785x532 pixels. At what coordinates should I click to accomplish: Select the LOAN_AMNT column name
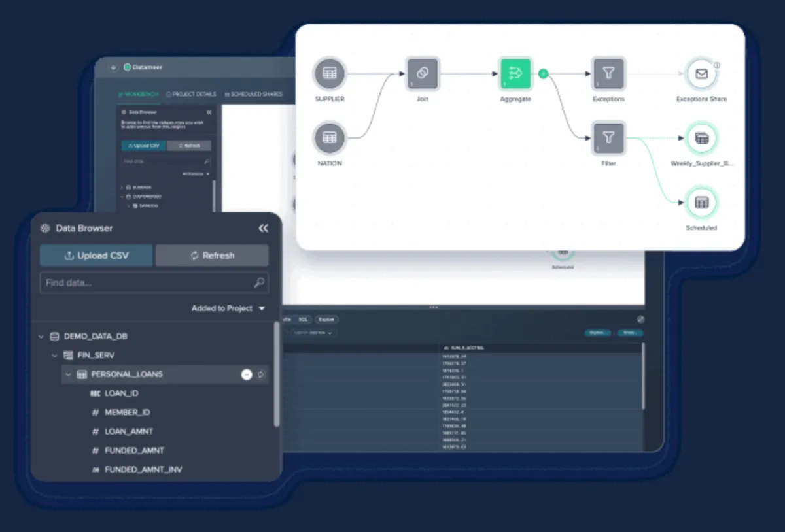coord(129,431)
